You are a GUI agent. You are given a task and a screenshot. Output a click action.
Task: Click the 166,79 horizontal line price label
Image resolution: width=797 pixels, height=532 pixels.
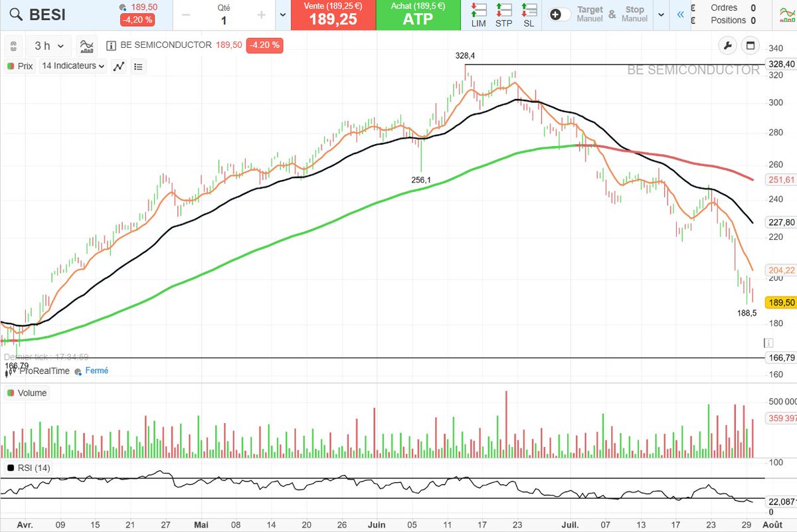click(780, 358)
